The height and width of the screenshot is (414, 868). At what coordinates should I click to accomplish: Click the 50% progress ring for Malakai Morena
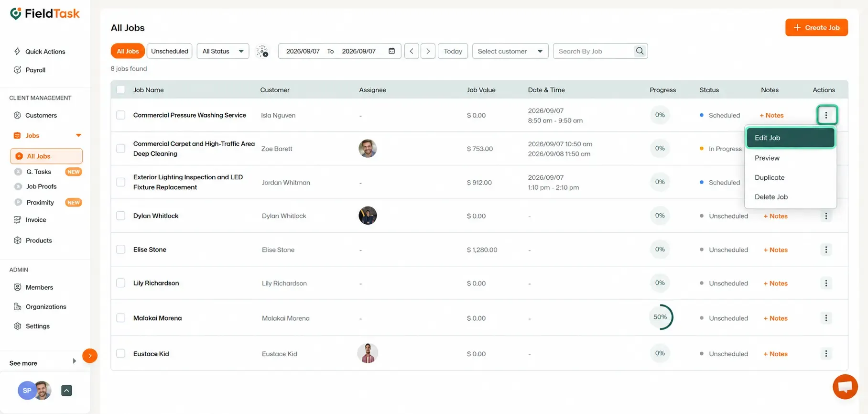point(660,317)
